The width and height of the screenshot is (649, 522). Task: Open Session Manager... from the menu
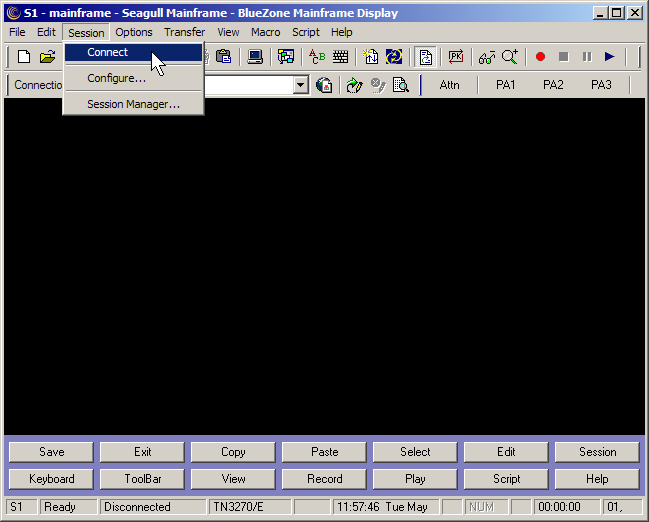click(x=133, y=104)
